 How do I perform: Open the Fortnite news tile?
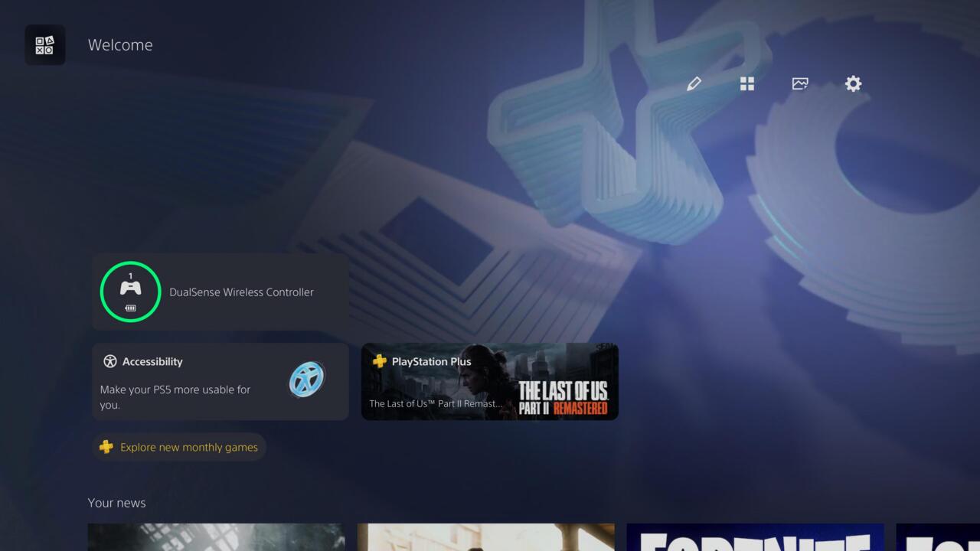click(x=755, y=537)
